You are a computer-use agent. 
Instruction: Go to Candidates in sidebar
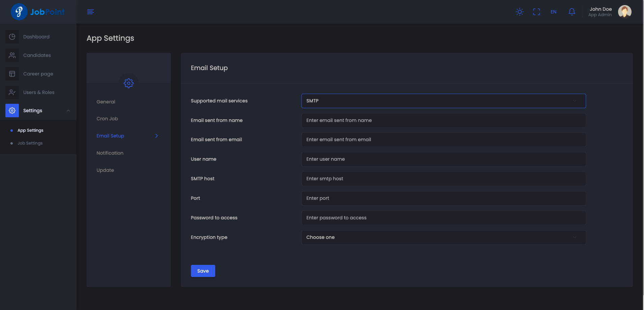point(37,55)
